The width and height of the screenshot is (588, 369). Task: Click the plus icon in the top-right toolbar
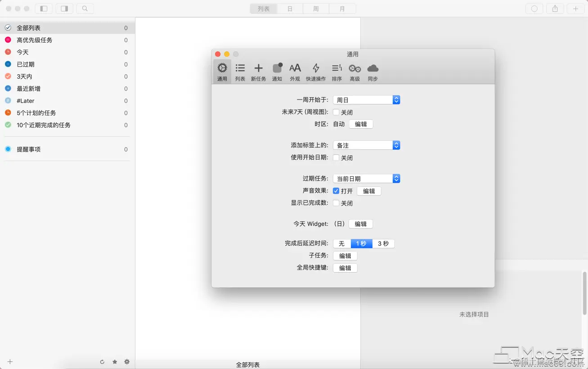tap(576, 9)
